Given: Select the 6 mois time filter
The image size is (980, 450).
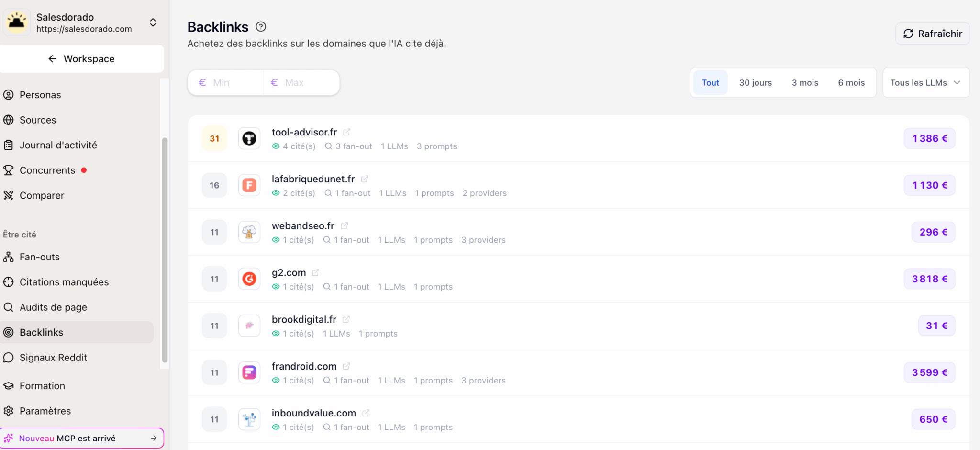Looking at the screenshot, I should coord(851,83).
